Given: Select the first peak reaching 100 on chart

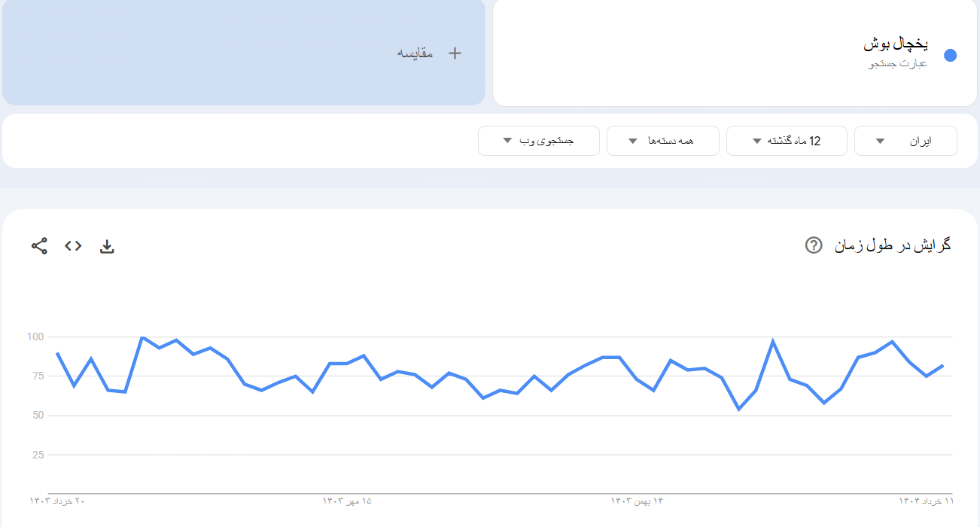Looking at the screenshot, I should pos(142,337).
